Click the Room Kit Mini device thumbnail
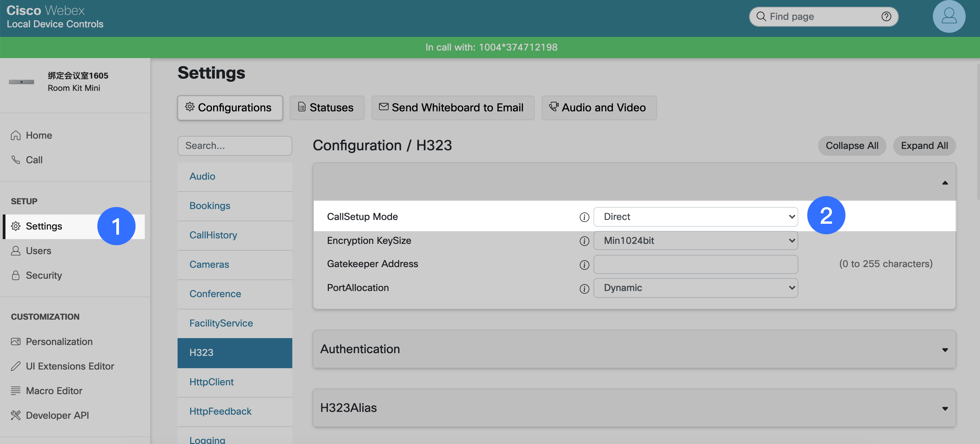Viewport: 980px width, 444px height. (21, 82)
